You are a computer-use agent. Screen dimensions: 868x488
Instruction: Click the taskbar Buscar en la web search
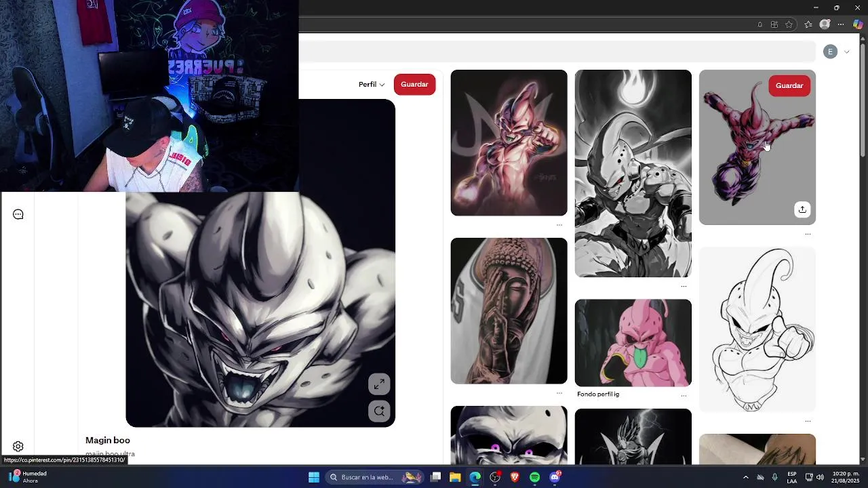[x=375, y=477]
